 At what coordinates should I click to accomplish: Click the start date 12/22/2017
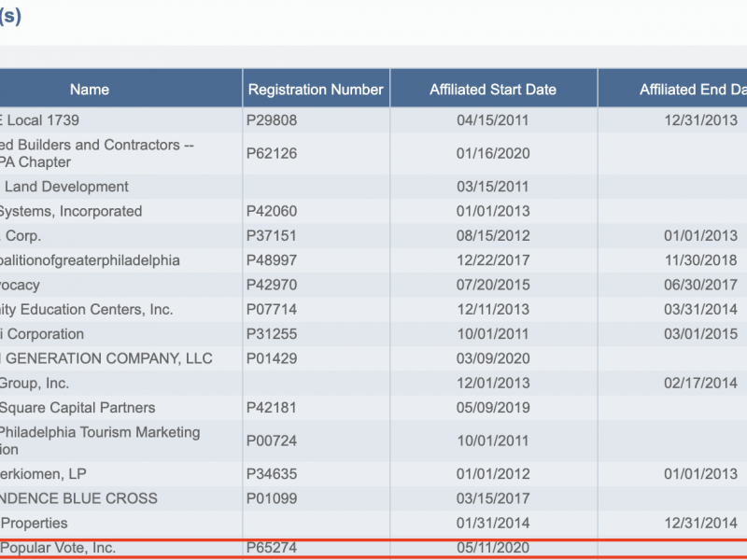493,260
